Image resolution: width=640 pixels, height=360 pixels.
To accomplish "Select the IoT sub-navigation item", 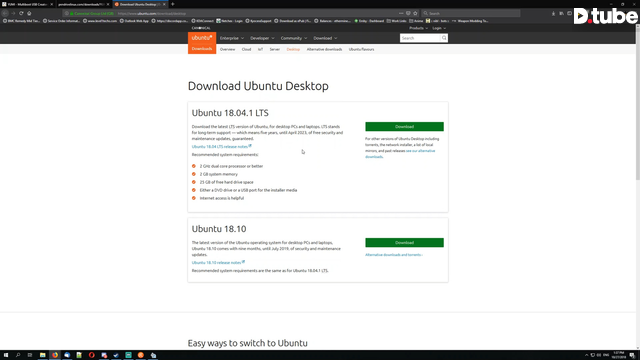I will [x=260, y=49].
